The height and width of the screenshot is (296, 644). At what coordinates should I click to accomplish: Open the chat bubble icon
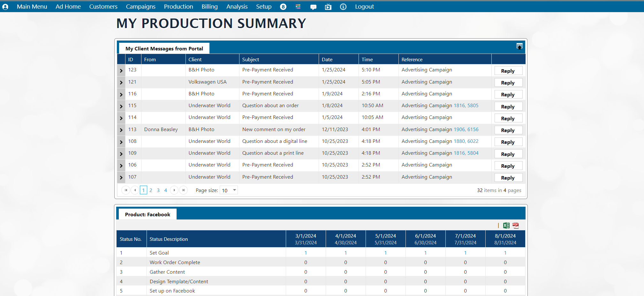coord(313,7)
